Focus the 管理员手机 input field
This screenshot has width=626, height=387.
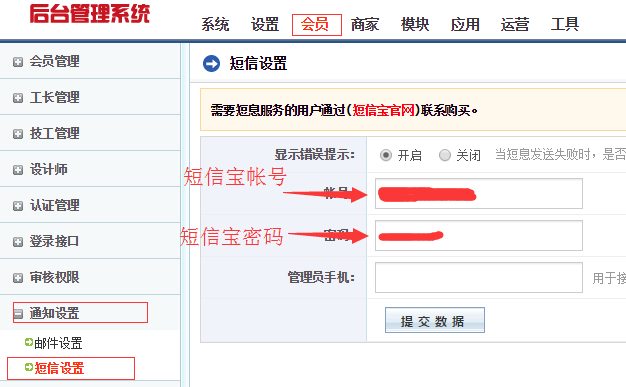point(479,278)
